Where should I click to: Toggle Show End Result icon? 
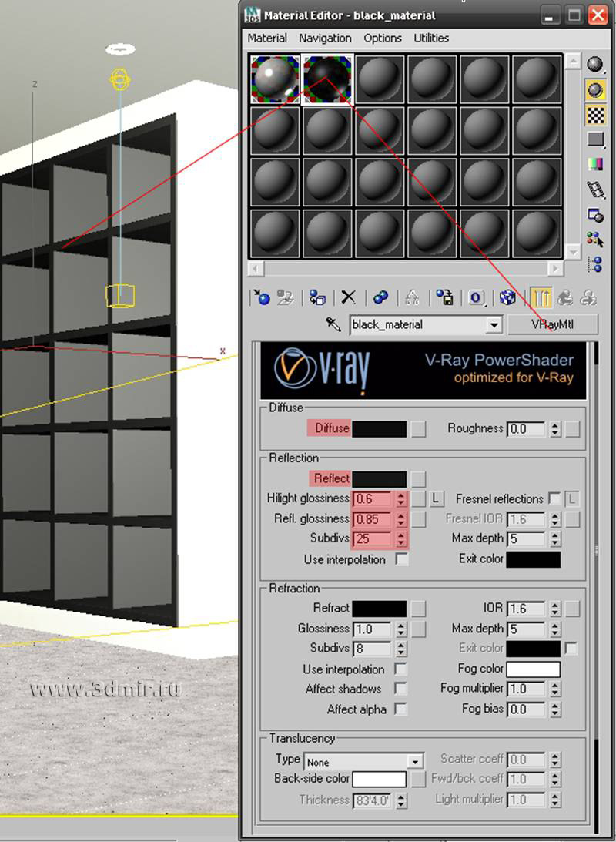point(541,297)
